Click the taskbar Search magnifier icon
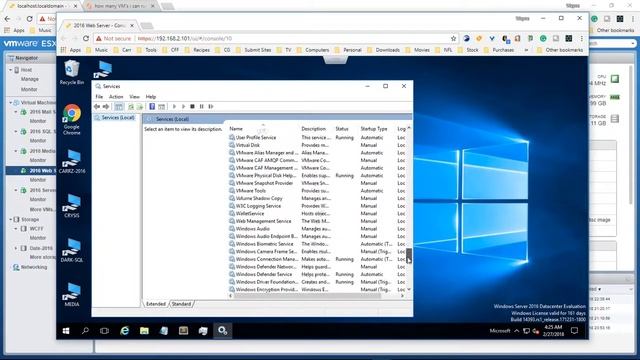Image resolution: width=640 pixels, height=360 pixels. click(x=85, y=331)
